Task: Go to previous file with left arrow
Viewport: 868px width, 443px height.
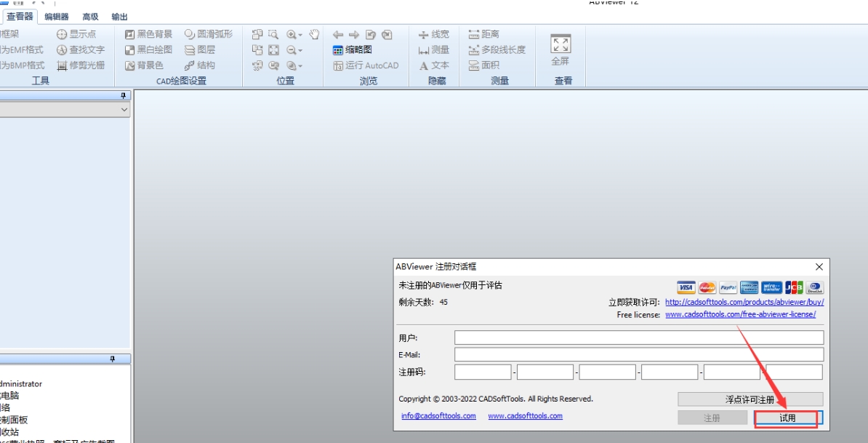Action: pyautogui.click(x=338, y=34)
